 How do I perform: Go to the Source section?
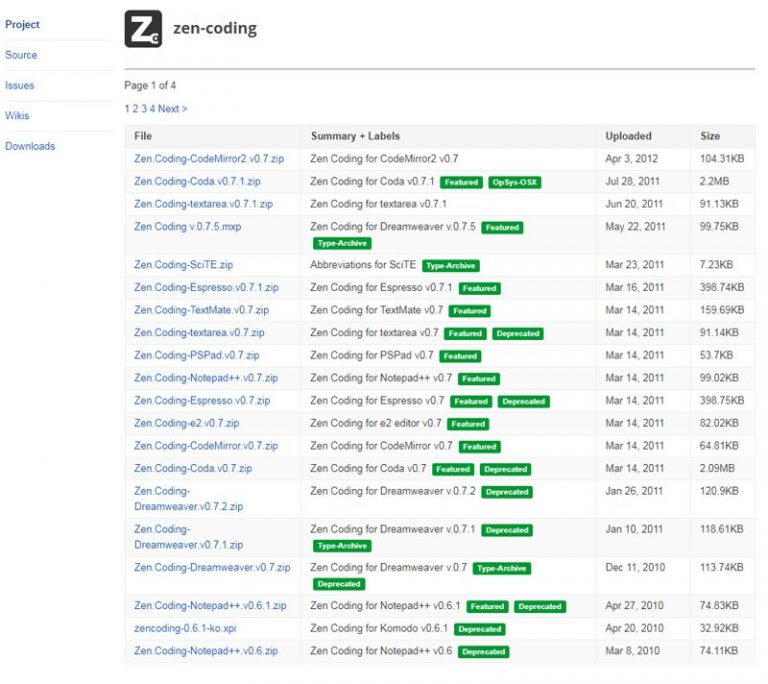point(21,55)
